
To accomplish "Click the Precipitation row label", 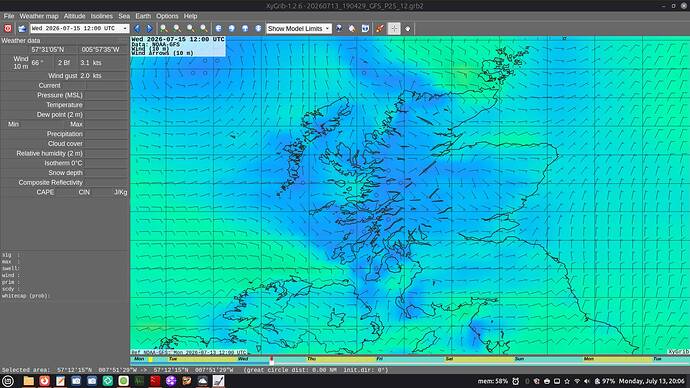I will coord(65,134).
